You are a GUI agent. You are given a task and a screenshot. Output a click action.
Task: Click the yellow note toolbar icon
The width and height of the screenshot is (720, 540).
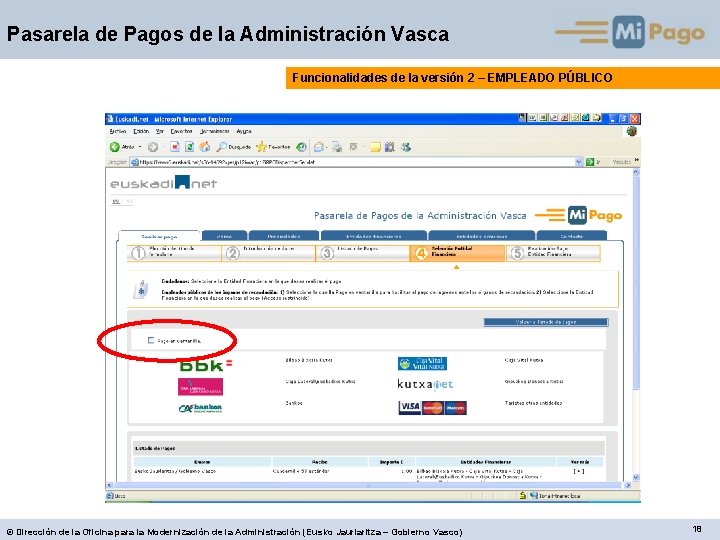pyautogui.click(x=376, y=147)
